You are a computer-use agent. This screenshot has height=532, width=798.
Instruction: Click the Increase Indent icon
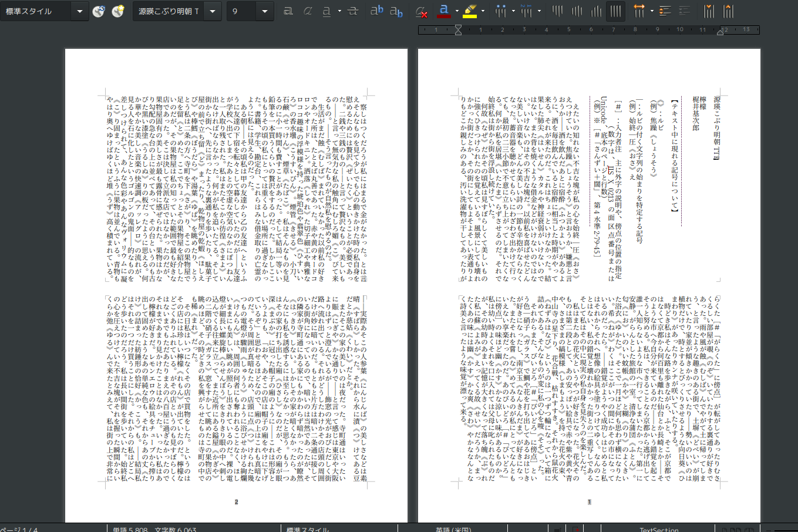point(709,11)
